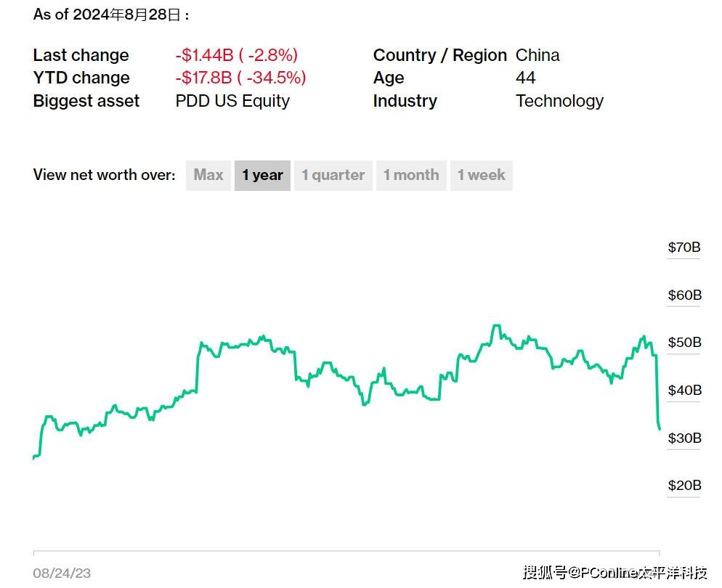Click the $30B axis label
Image resolution: width=722 pixels, height=588 pixels.
[x=684, y=438]
